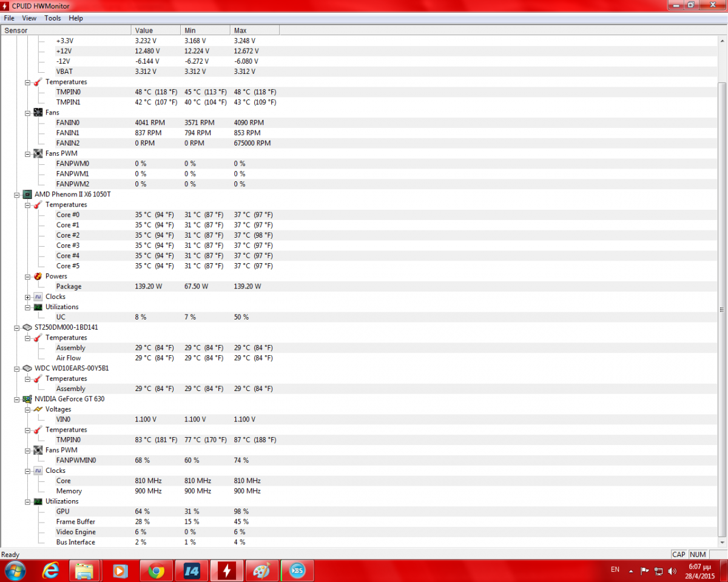Screen dimensions: 728x582
Task: Open Google Chrome from the taskbar
Action: [156, 570]
